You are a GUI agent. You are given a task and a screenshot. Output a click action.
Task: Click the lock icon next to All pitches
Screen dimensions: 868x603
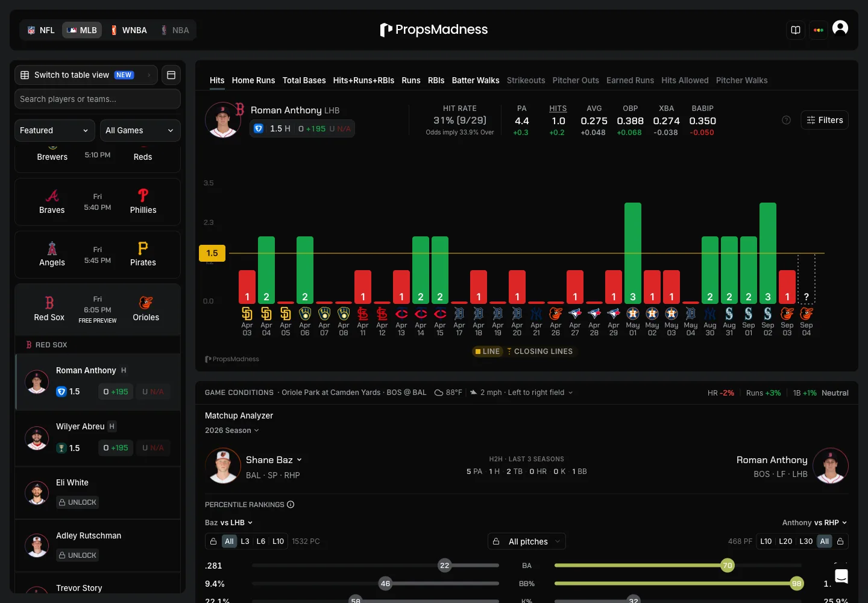496,541
